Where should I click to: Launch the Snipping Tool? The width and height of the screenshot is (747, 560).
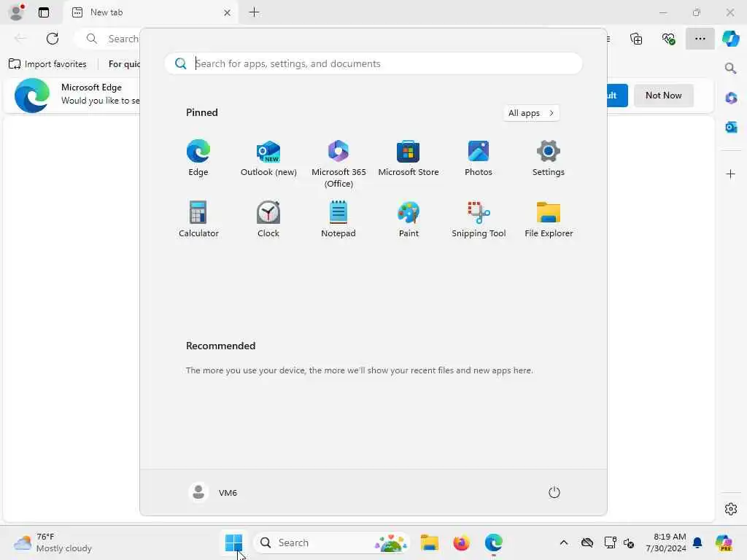(x=479, y=219)
